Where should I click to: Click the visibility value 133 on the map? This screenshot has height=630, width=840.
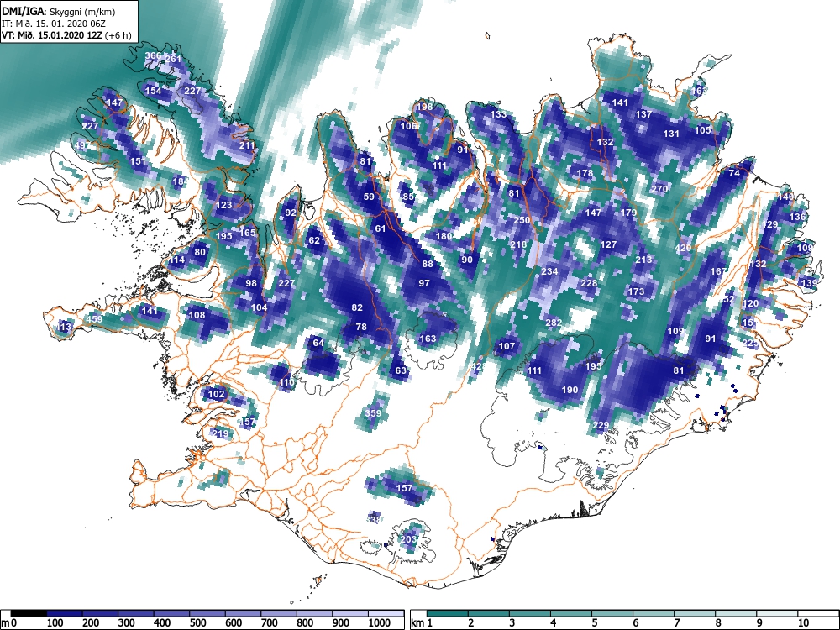point(498,114)
